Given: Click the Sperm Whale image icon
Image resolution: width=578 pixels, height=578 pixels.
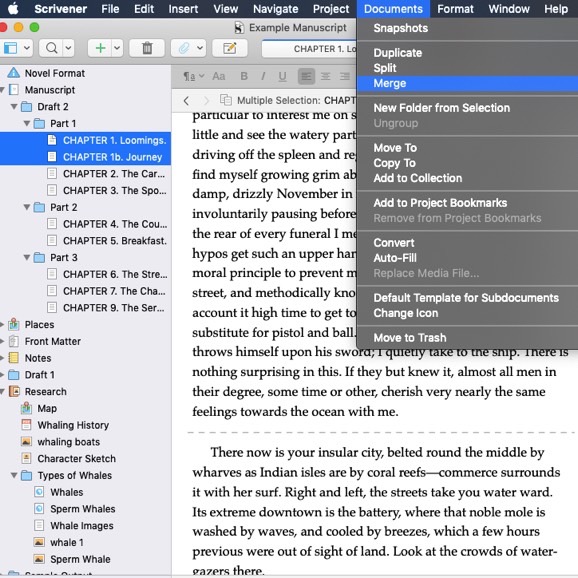Looking at the screenshot, I should click(39, 559).
